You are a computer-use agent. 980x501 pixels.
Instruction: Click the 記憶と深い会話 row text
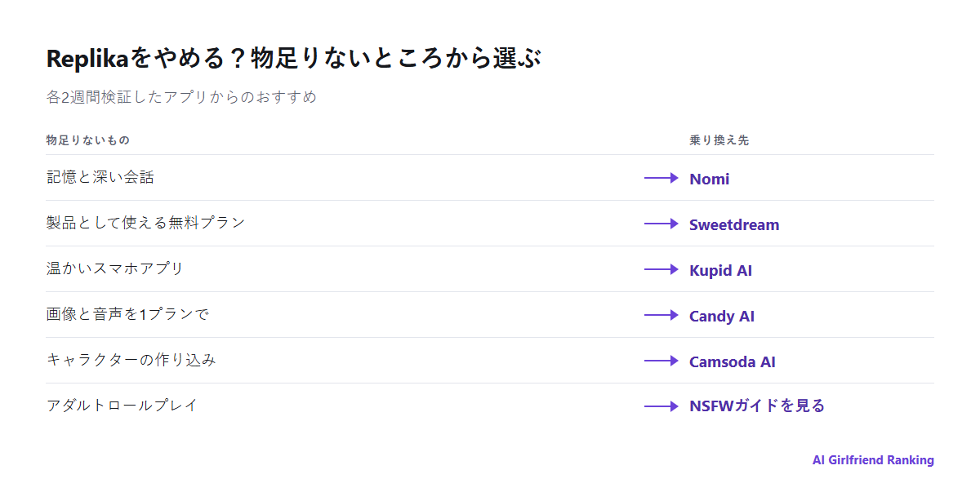[100, 177]
